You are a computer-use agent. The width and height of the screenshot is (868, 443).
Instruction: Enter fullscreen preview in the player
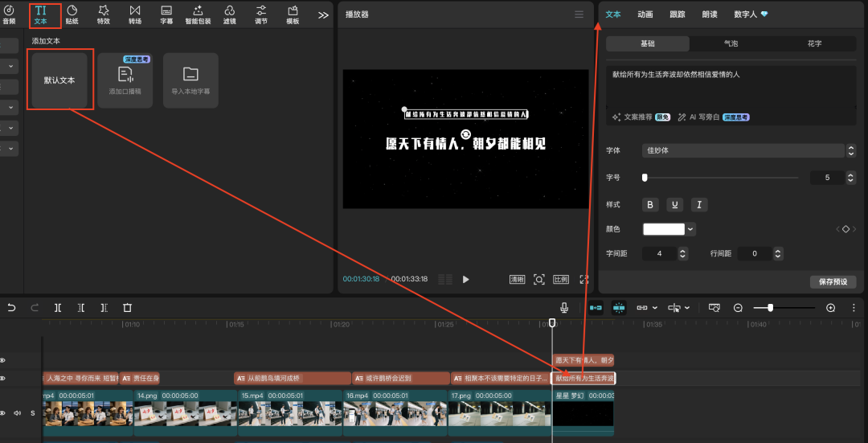[x=584, y=279]
